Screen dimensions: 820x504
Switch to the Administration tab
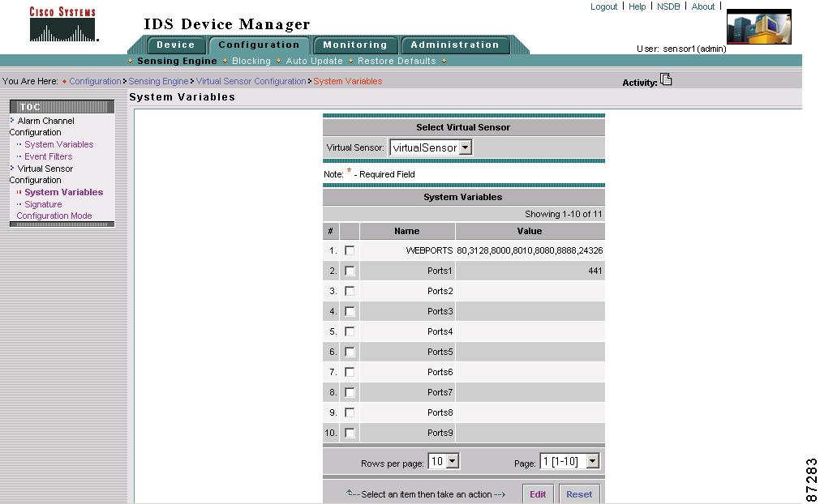pyautogui.click(x=454, y=45)
